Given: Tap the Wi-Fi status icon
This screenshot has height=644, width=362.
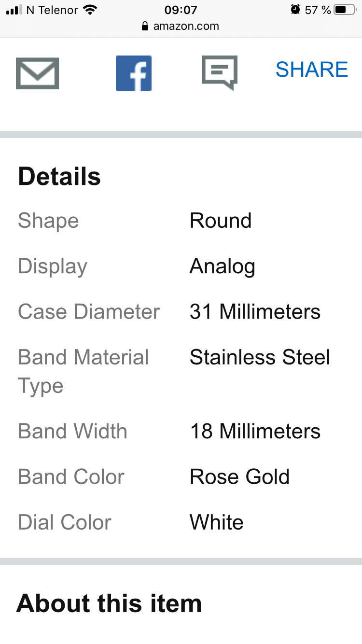Looking at the screenshot, I should click(90, 10).
